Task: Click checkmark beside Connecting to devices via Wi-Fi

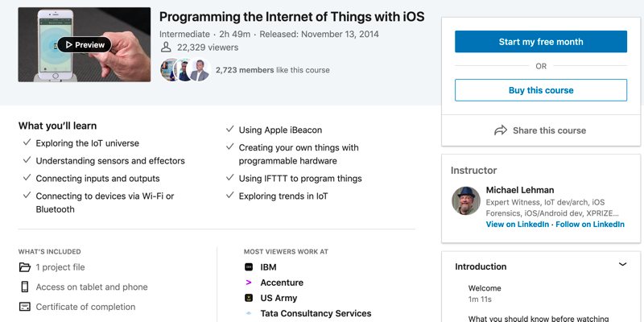Action: pos(27,195)
